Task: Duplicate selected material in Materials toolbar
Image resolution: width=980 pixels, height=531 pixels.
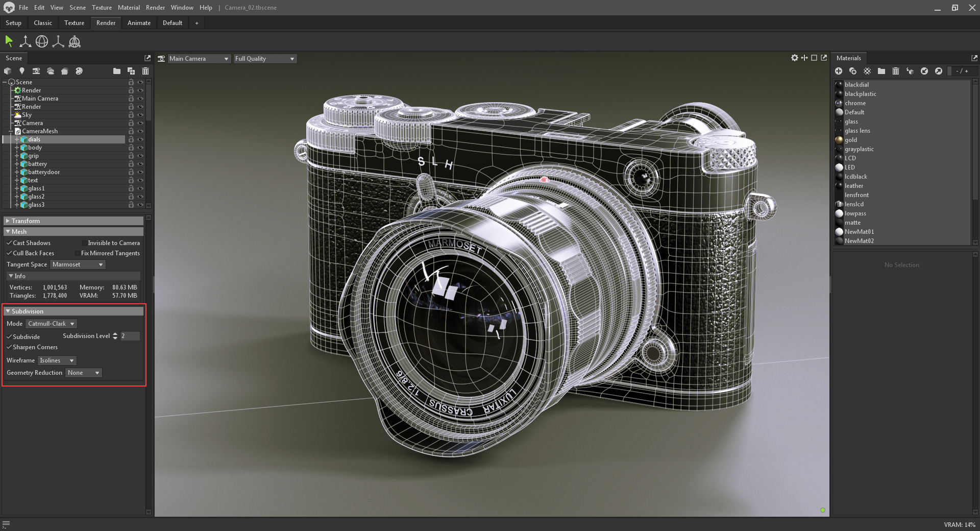Action: (853, 71)
